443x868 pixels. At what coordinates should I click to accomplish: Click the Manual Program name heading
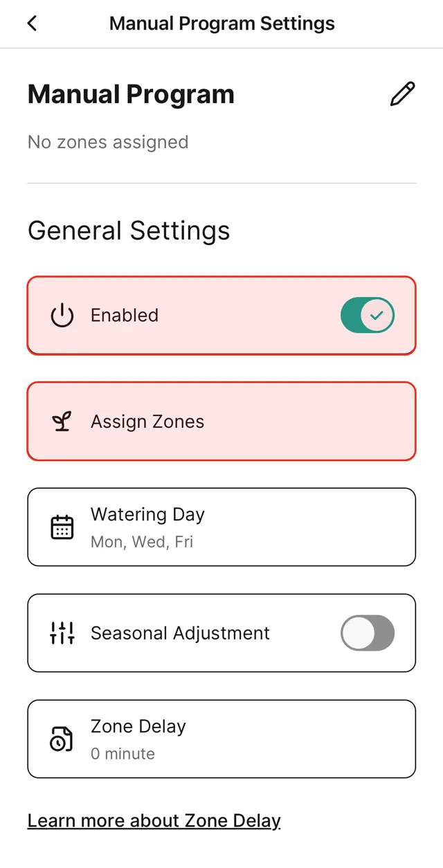point(131,94)
